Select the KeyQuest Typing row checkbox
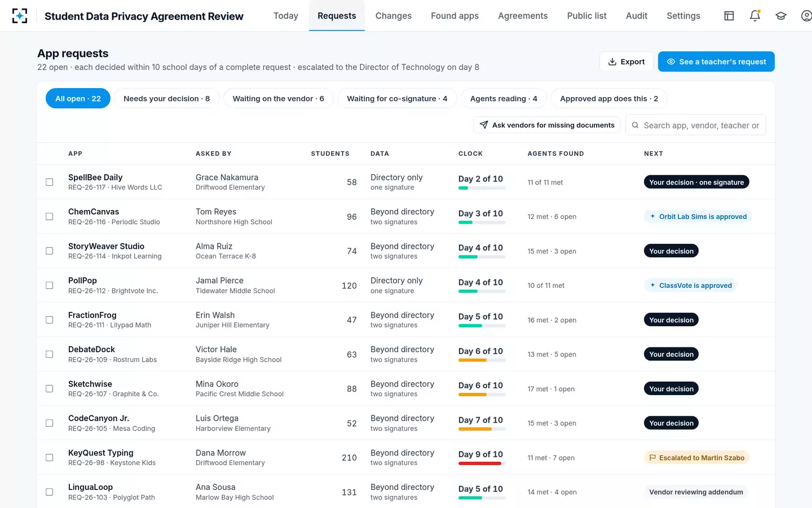 50,457
